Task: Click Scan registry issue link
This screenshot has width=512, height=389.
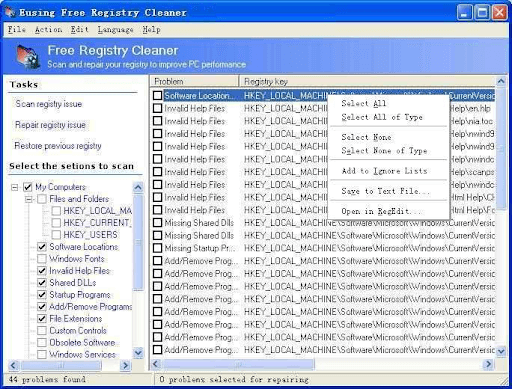Action: [49, 104]
